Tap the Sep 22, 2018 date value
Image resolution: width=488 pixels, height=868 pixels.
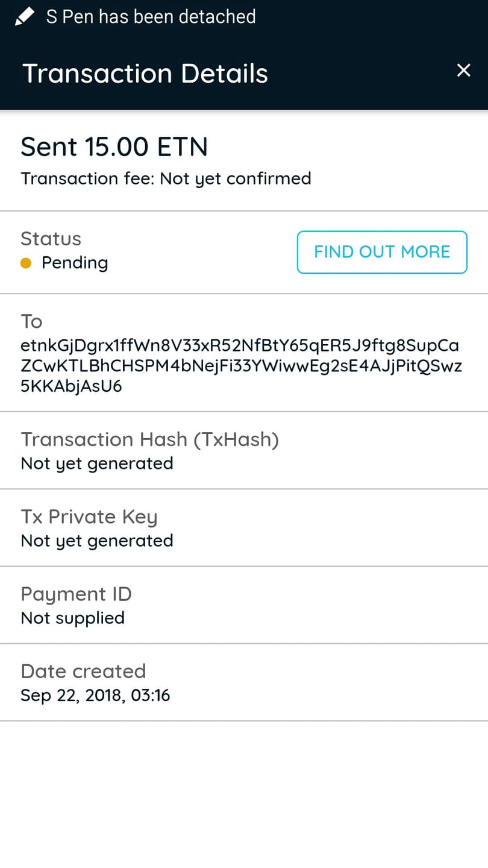[95, 696]
